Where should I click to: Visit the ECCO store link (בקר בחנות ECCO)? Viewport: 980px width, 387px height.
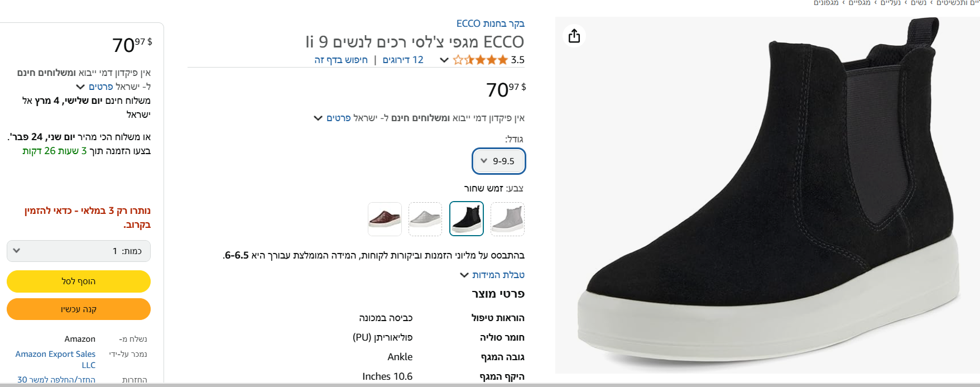click(x=490, y=23)
